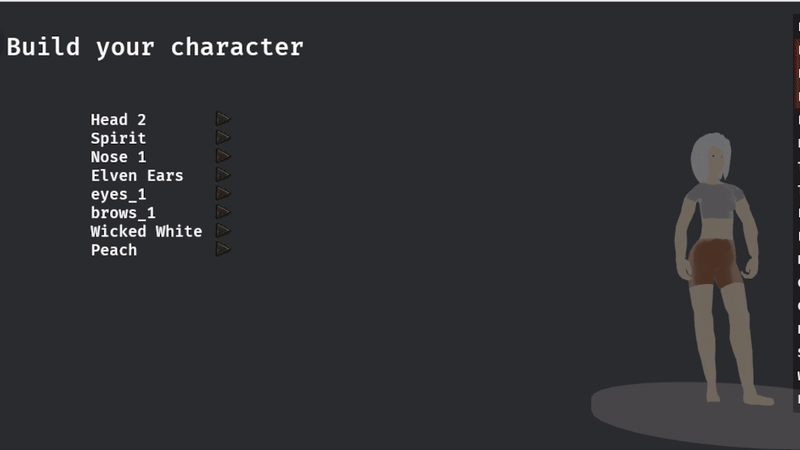Advance eyes_1 with its arrow icon

click(223, 193)
